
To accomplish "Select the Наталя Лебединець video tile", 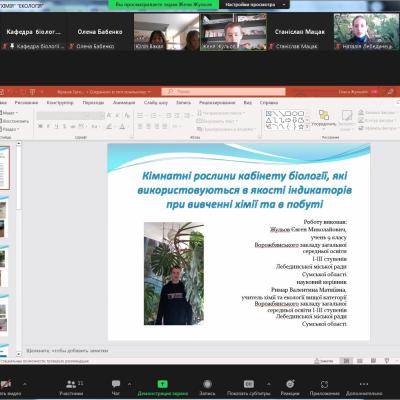I will 366,32.
